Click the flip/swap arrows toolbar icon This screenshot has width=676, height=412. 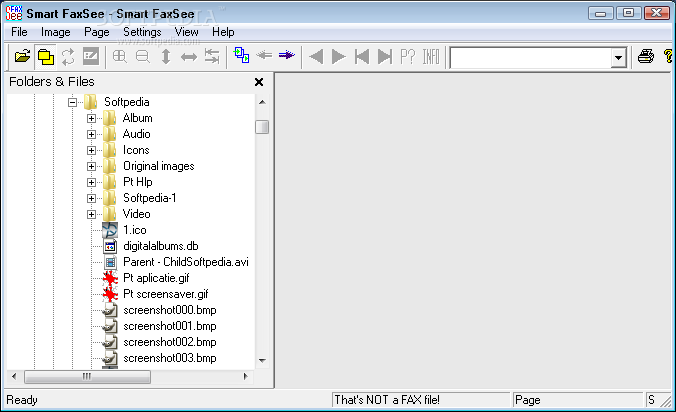tap(212, 56)
